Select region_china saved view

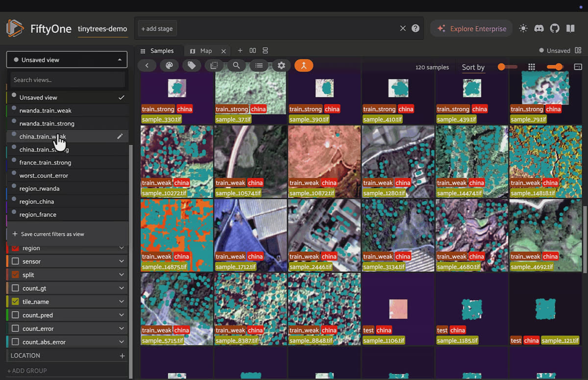tap(67, 201)
